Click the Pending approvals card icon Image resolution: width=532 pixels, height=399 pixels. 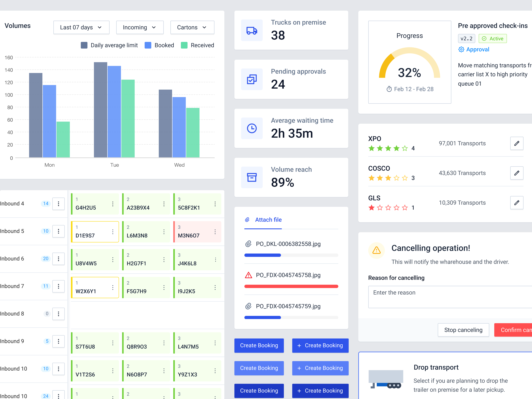(252, 79)
